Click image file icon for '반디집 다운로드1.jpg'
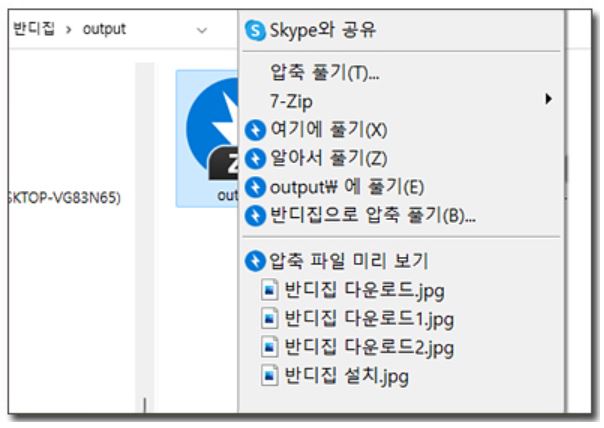Screen dimensions: 604x428 click(269, 318)
